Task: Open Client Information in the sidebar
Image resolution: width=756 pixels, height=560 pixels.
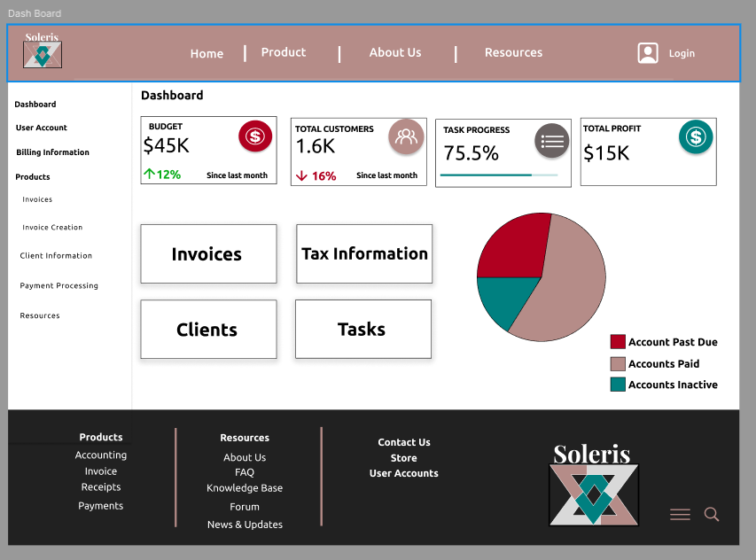Action: [x=56, y=256]
